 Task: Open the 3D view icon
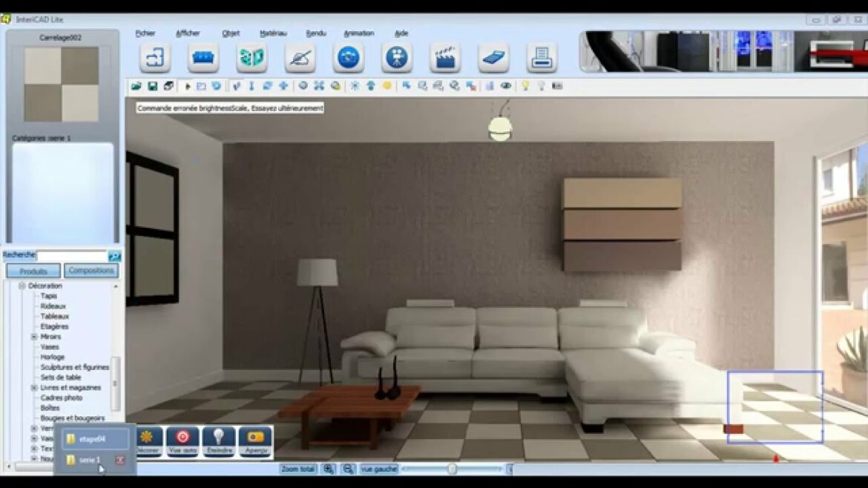pyautogui.click(x=251, y=57)
